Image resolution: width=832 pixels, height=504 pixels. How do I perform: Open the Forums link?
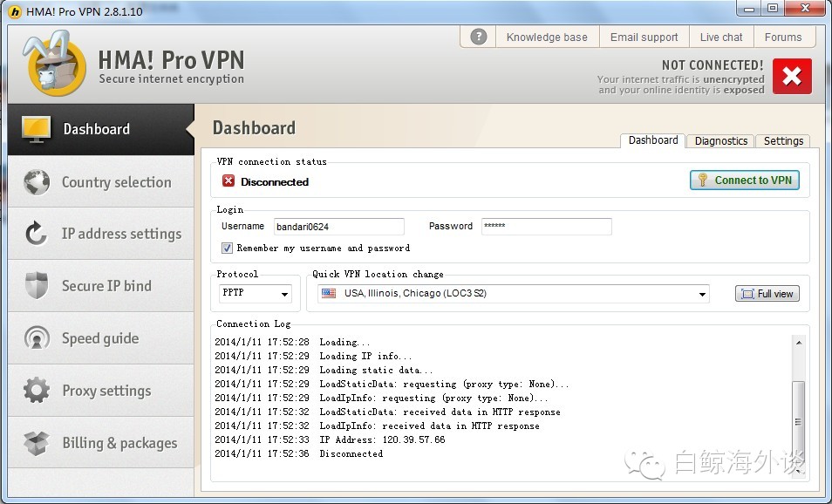pyautogui.click(x=783, y=37)
